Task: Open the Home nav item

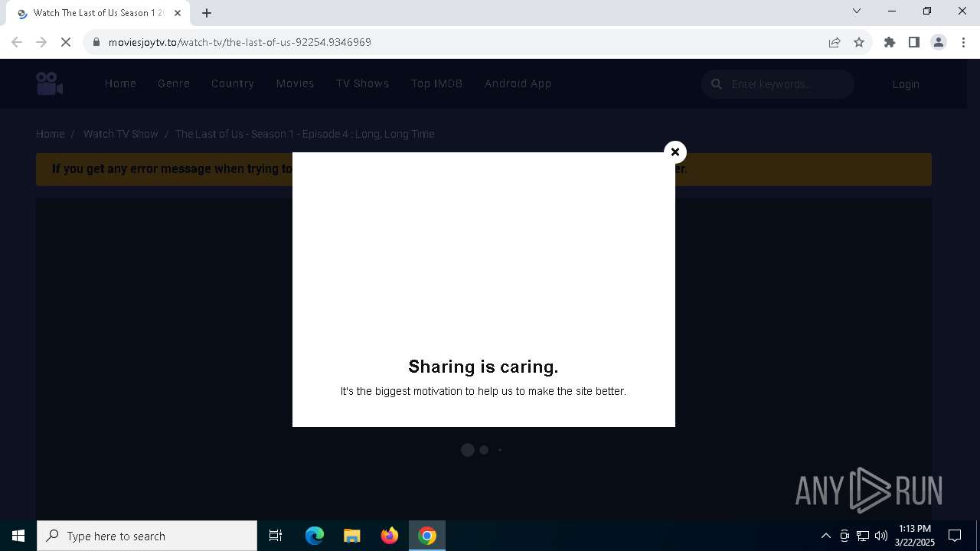Action: (x=120, y=83)
